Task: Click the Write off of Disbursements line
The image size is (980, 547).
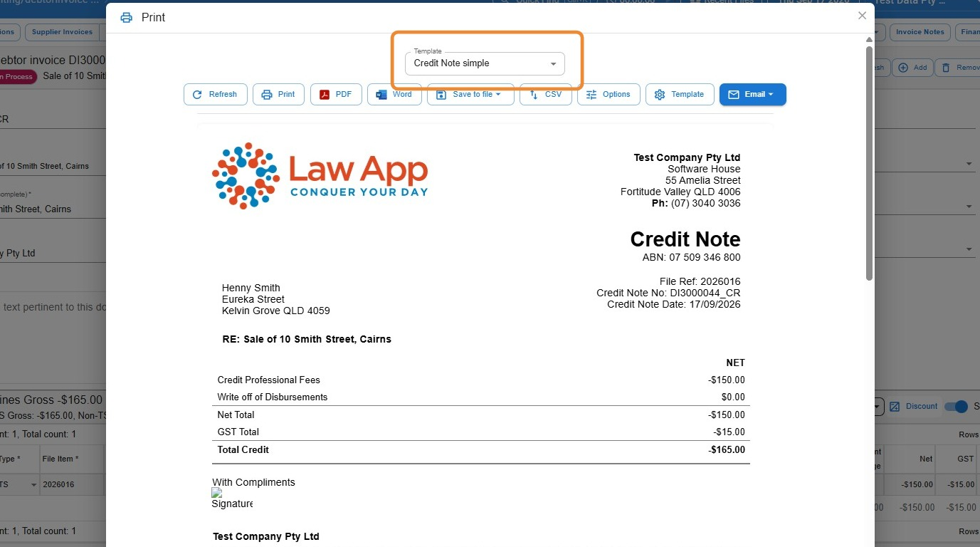Action: (x=481, y=397)
